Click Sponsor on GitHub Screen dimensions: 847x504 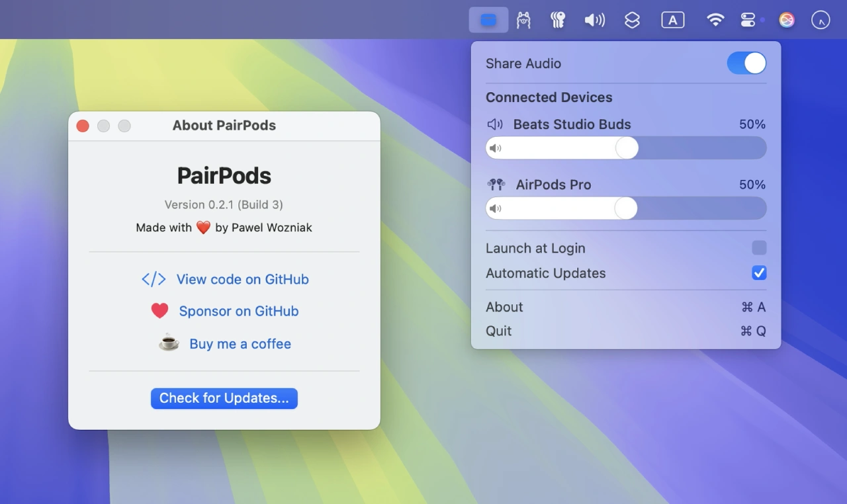pos(239,311)
